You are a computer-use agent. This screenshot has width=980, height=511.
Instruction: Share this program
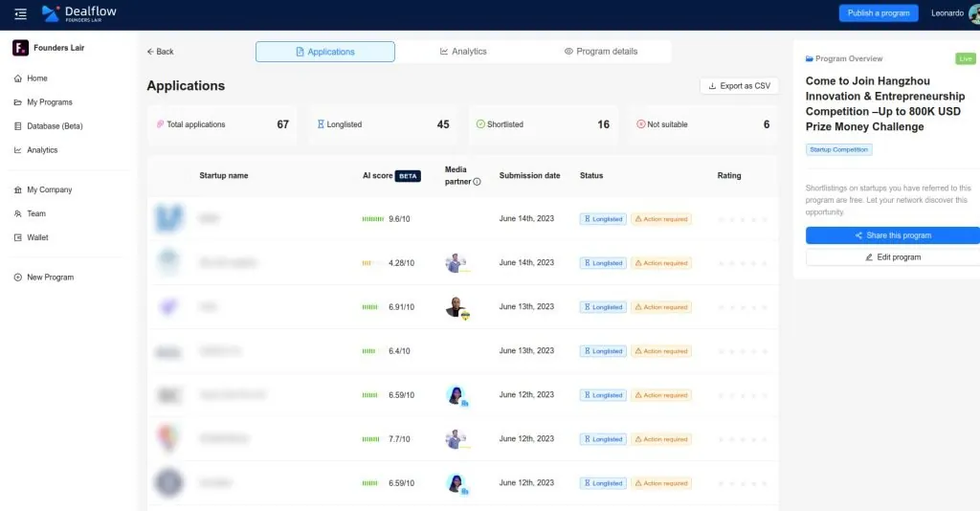893,235
